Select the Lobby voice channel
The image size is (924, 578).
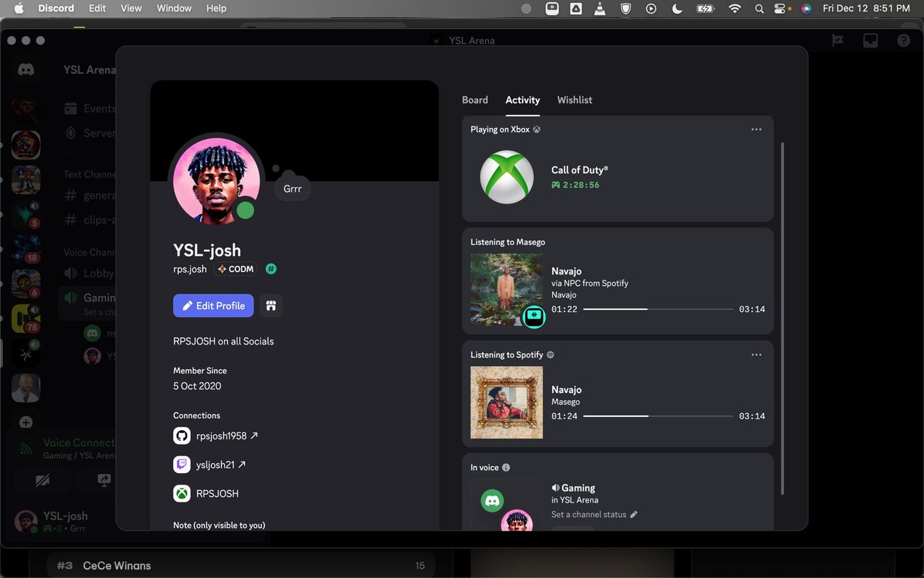89,273
